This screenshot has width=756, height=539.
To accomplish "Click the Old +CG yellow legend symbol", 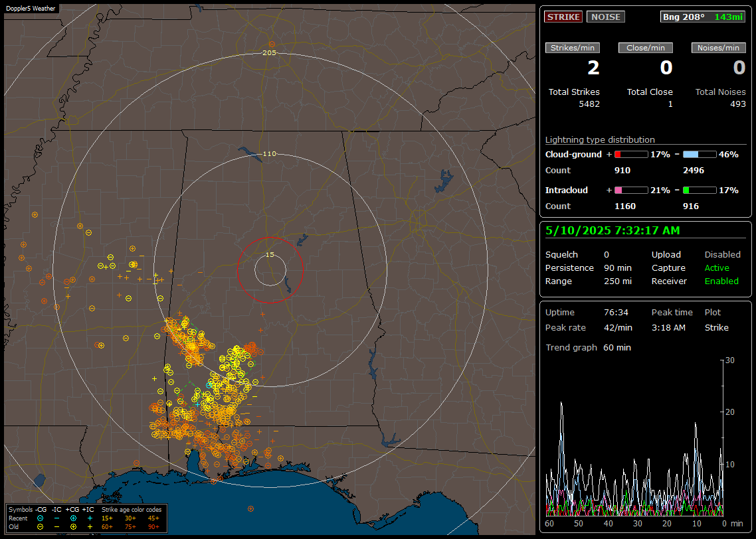I will tap(73, 527).
